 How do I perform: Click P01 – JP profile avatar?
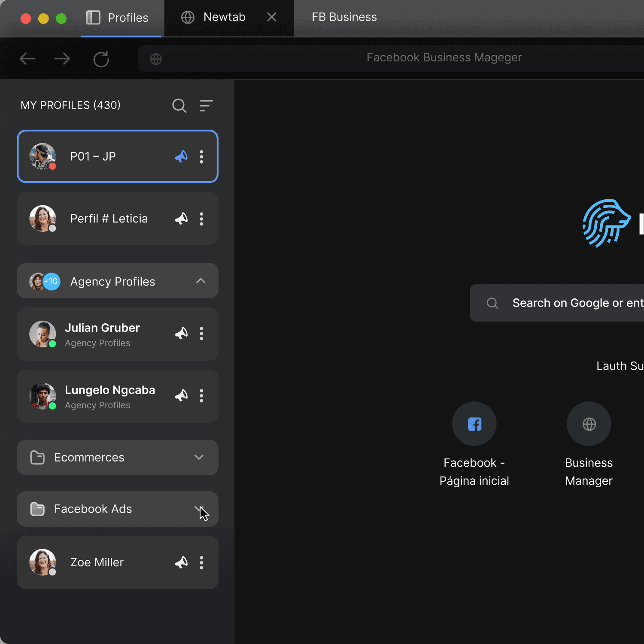(x=43, y=156)
